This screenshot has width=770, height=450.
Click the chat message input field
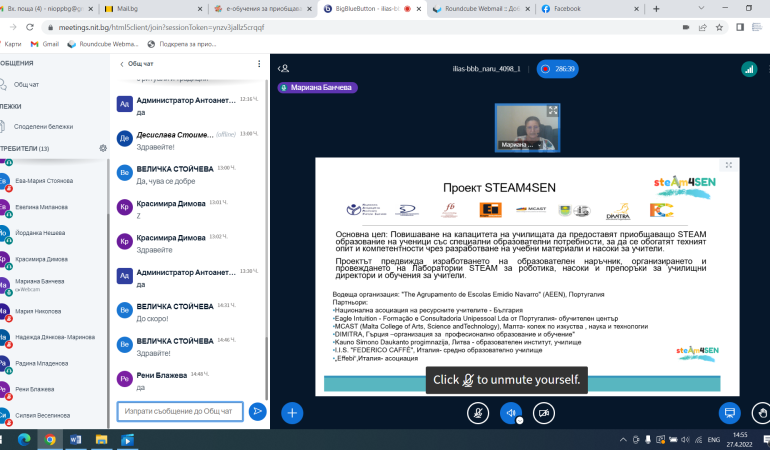[179, 410]
